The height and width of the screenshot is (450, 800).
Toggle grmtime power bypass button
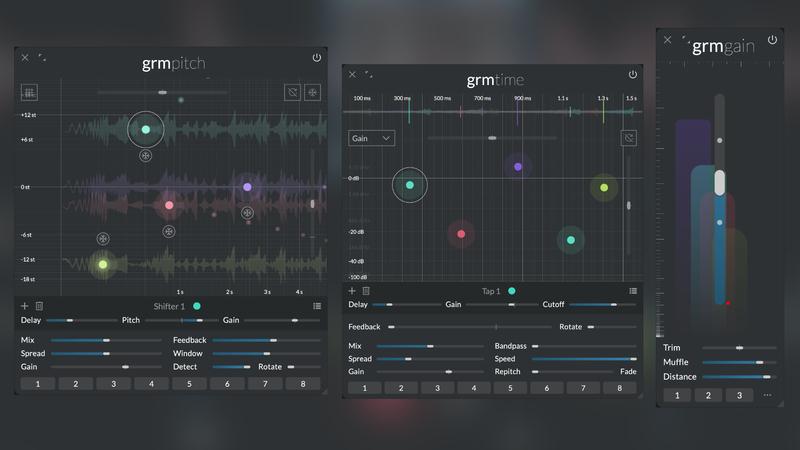pos(632,74)
